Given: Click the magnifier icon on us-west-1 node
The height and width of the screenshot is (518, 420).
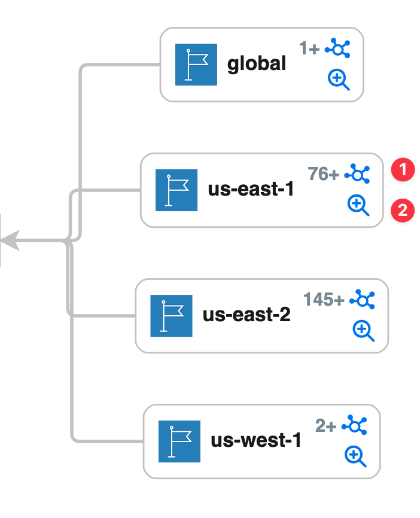Looking at the screenshot, I should pos(355,456).
